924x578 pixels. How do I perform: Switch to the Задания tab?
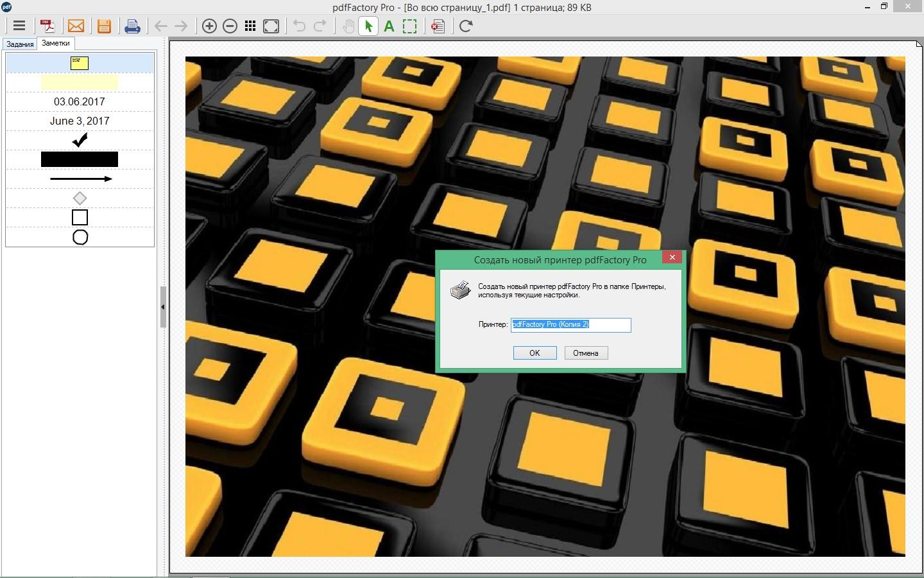(x=20, y=44)
